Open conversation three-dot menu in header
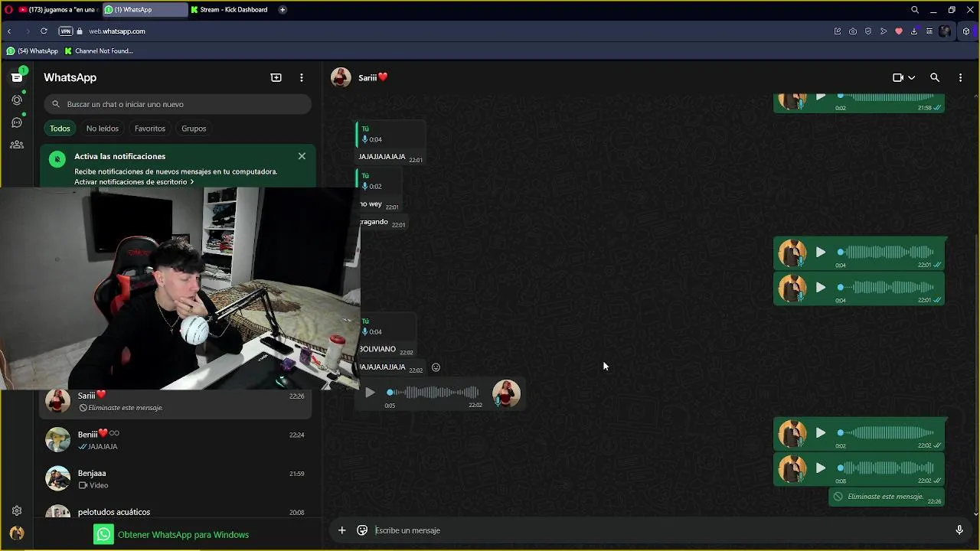 coord(960,77)
